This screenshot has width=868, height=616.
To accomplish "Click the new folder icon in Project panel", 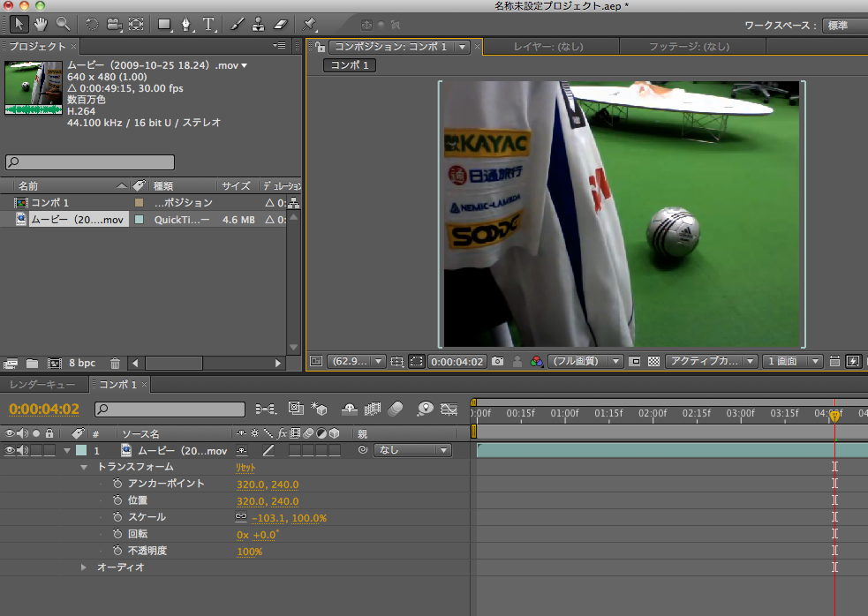I will [32, 363].
